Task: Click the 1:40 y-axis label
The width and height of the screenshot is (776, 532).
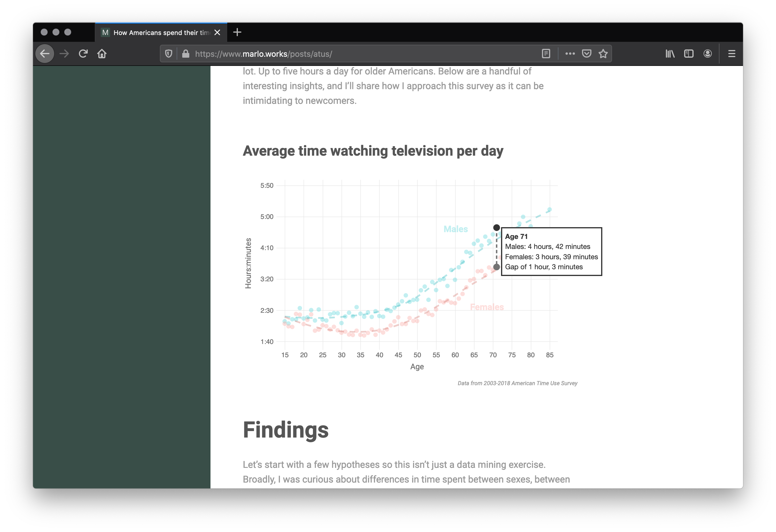Action: click(267, 342)
